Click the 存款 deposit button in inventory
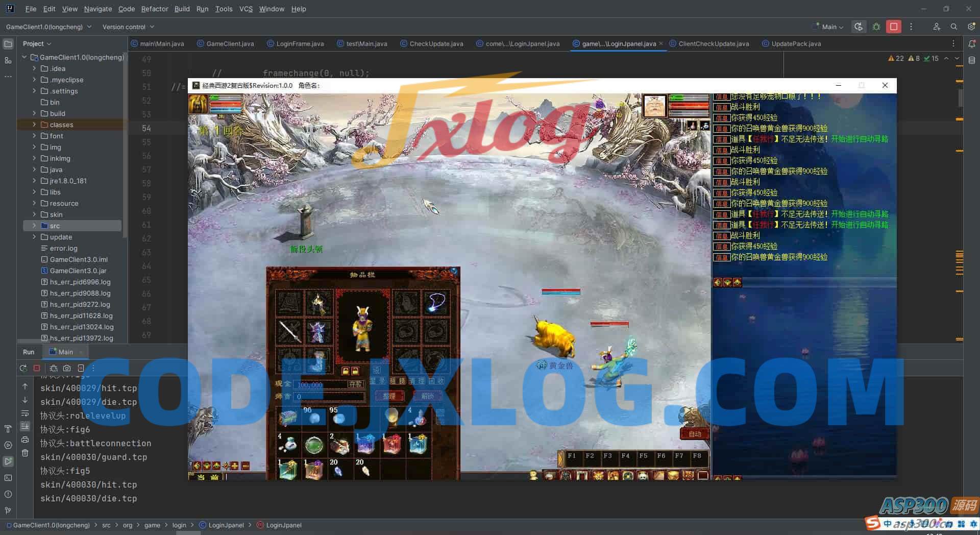The width and height of the screenshot is (980, 535). pos(355,384)
